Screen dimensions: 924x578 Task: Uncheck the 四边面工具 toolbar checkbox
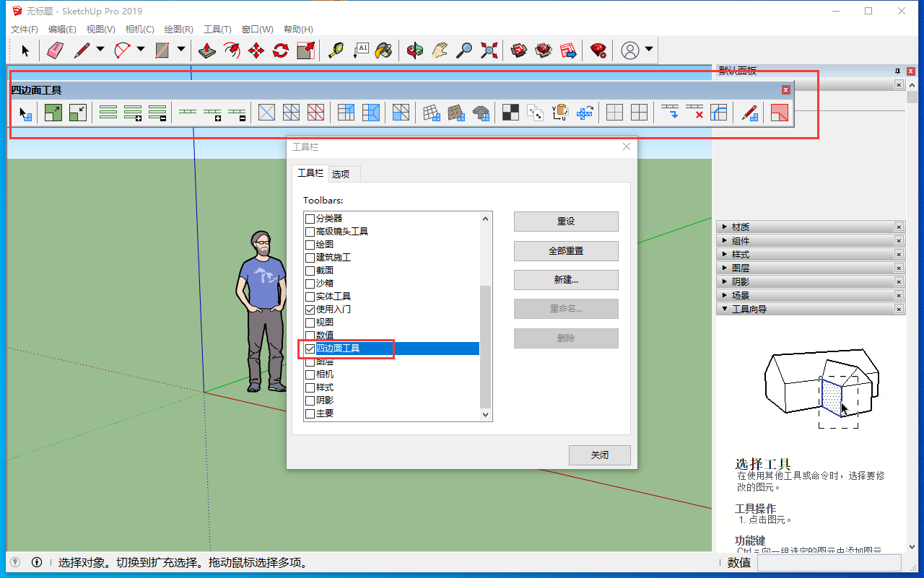click(310, 349)
